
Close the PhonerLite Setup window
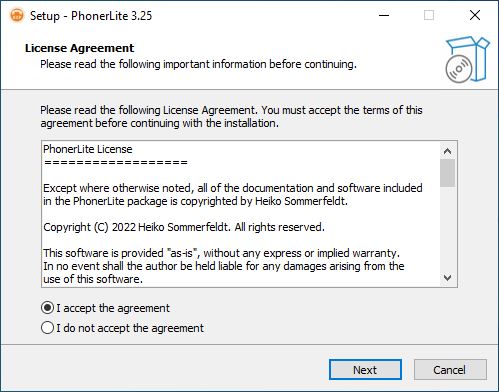click(475, 15)
